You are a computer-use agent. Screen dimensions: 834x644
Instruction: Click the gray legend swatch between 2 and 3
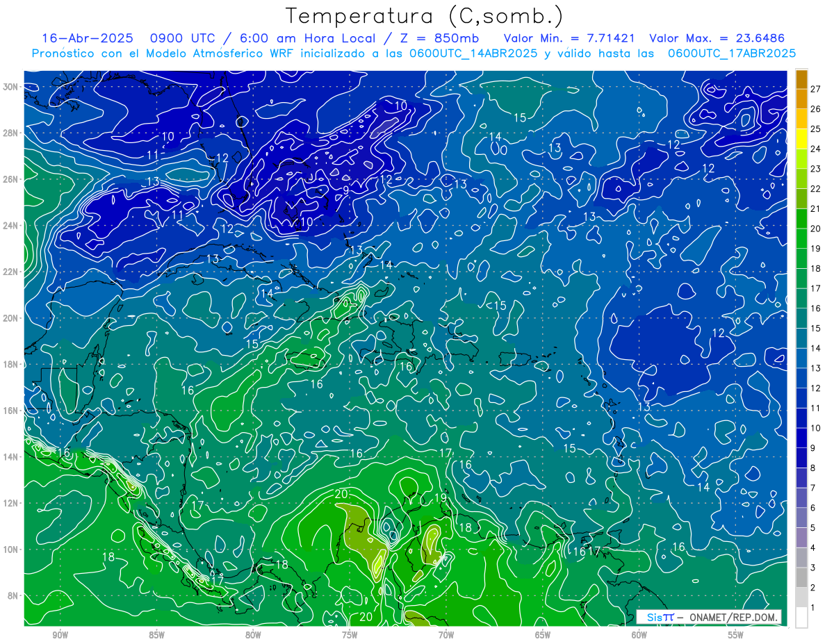[801, 577]
